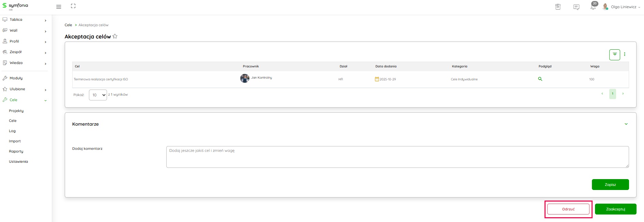
Task: Open the messages chat icon
Action: click(576, 7)
